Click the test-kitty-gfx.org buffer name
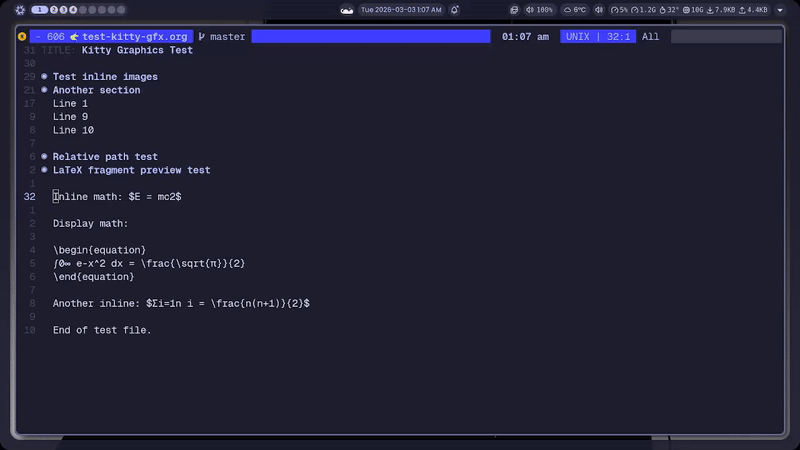Image resolution: width=800 pixels, height=450 pixels. point(135,37)
